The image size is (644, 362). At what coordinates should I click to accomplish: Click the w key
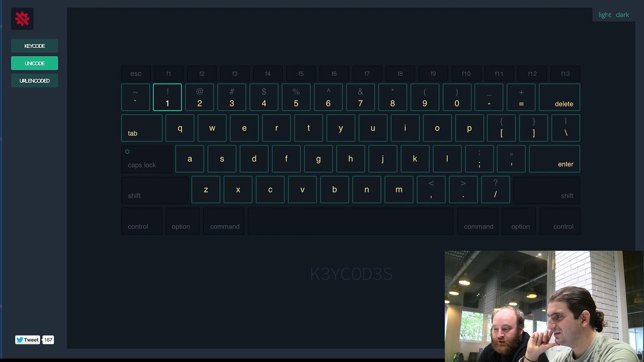(212, 128)
